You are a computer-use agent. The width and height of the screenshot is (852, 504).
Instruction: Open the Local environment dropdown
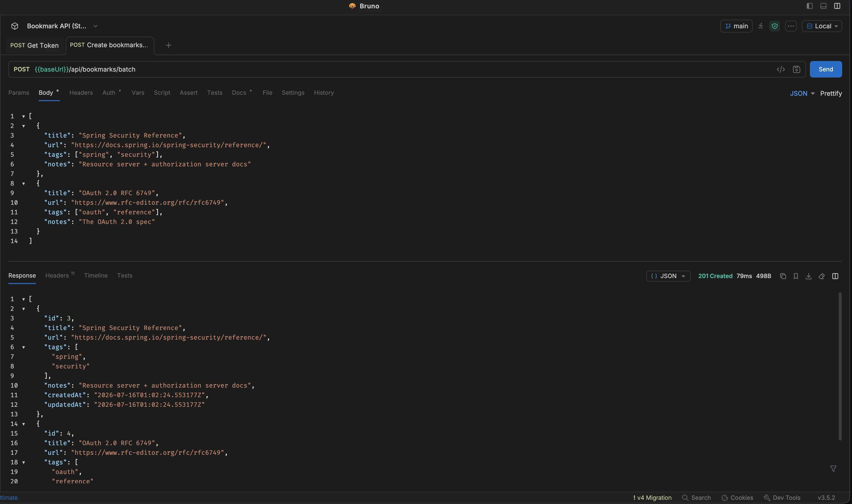coord(822,26)
